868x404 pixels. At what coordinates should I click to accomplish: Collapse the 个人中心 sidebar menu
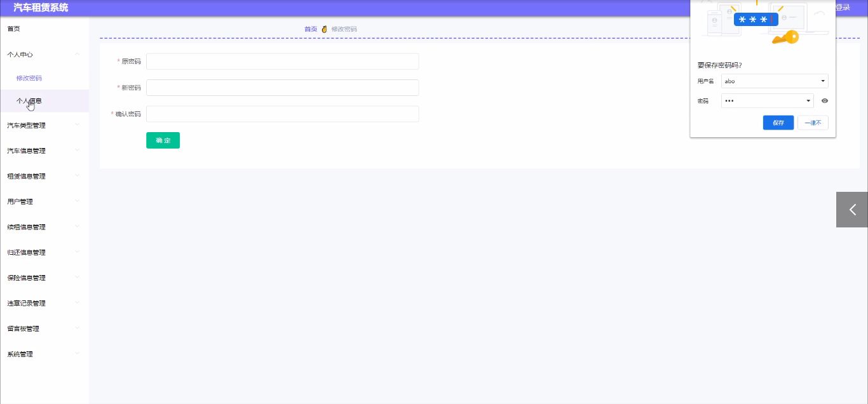click(x=44, y=55)
